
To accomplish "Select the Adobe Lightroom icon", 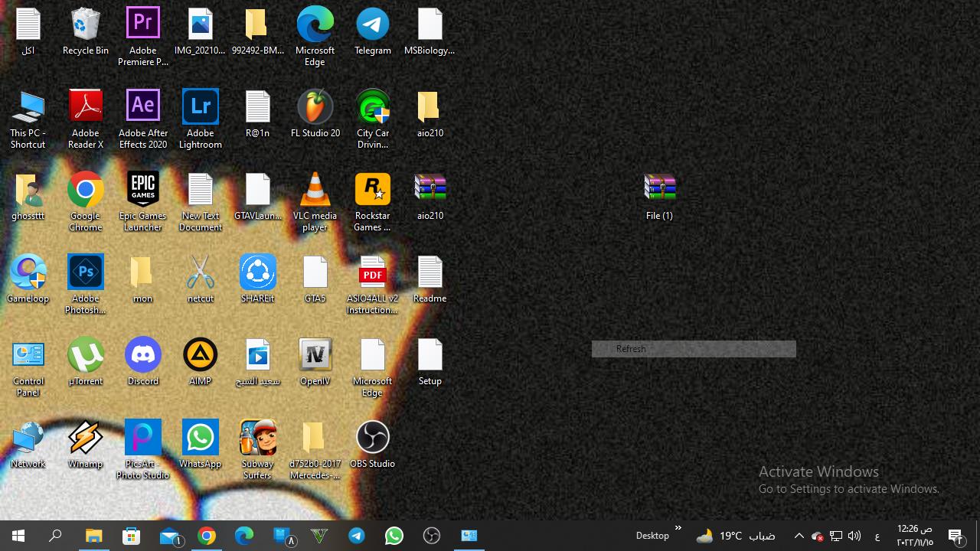I will (201, 109).
